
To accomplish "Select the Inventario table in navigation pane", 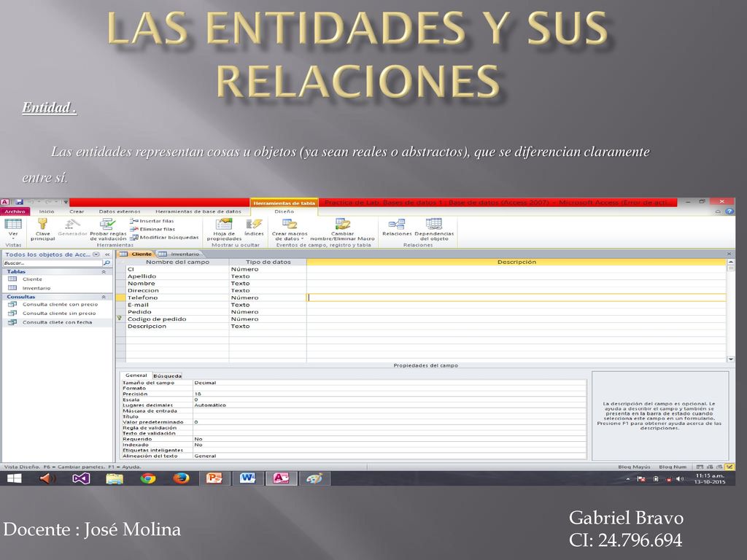I will pyautogui.click(x=36, y=288).
